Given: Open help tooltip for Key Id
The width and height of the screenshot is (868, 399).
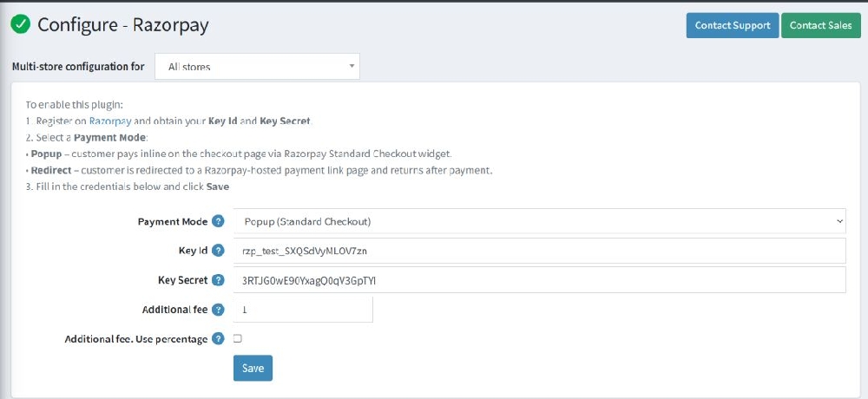Looking at the screenshot, I should pos(219,251).
